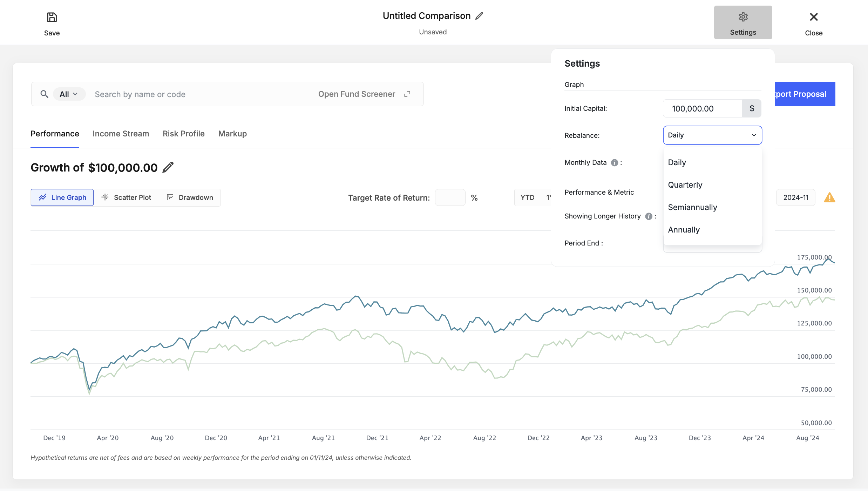Switch chart to Scatter Plot
This screenshot has height=491, width=868.
point(126,197)
